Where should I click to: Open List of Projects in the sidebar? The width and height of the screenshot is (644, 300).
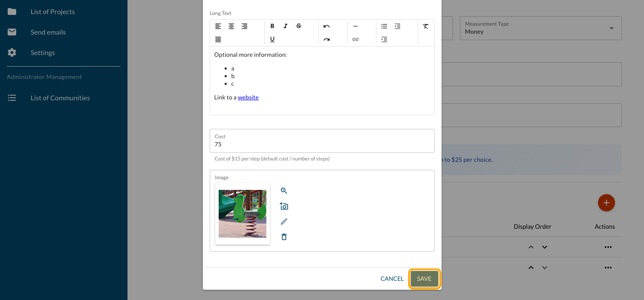point(52,12)
